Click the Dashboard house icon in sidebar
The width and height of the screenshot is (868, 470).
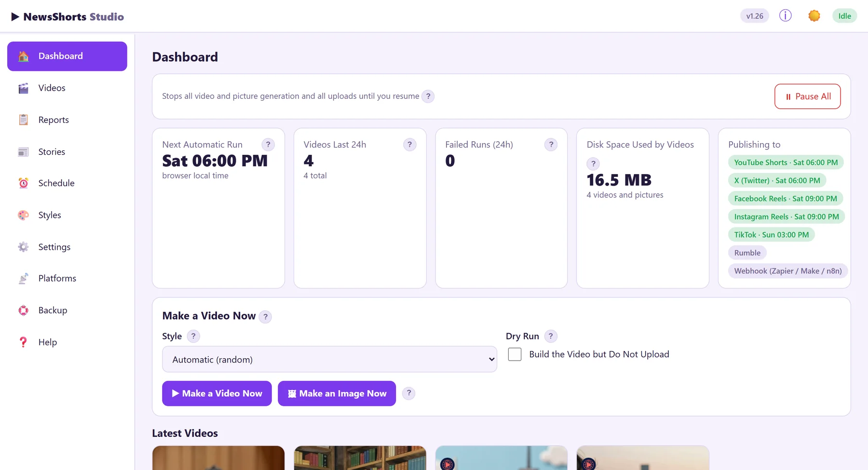point(23,56)
